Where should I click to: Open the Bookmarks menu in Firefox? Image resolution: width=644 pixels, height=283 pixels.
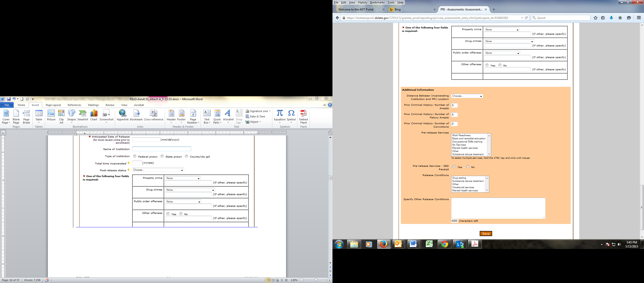(x=377, y=2)
